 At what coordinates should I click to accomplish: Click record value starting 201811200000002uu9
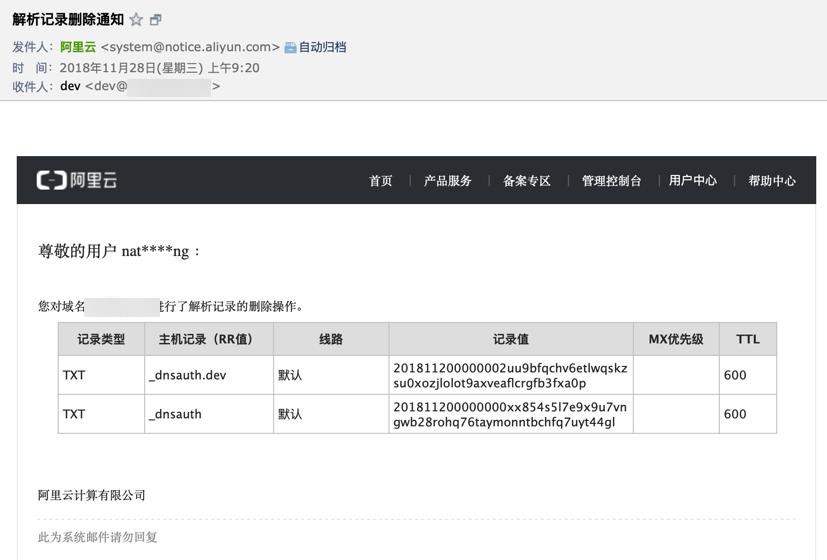pos(511,375)
